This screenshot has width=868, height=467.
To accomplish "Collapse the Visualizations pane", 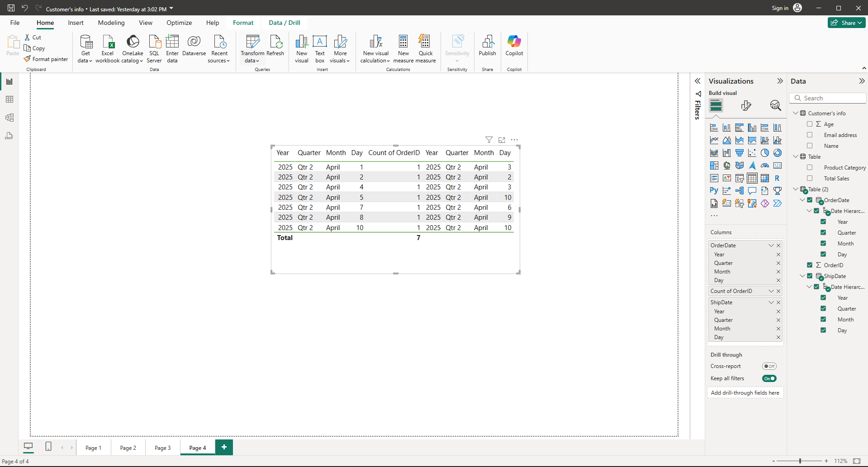I will pyautogui.click(x=780, y=81).
